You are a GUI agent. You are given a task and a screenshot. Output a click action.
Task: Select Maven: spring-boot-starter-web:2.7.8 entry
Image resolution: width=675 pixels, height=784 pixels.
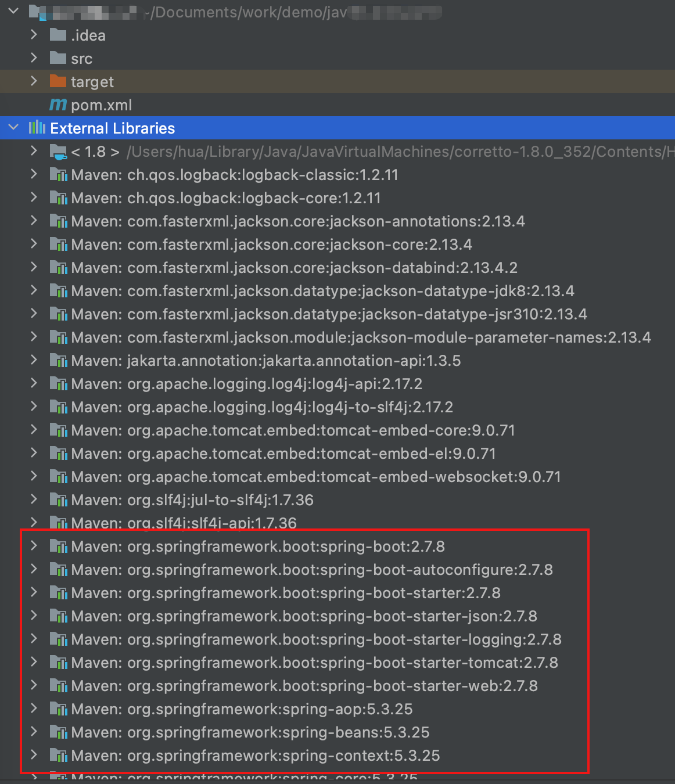click(304, 686)
